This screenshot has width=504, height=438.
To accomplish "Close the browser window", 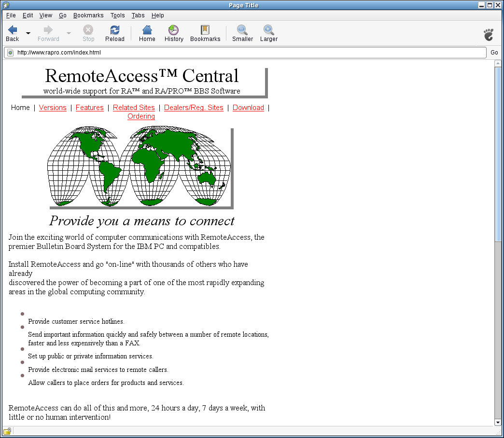I will coord(498,5).
